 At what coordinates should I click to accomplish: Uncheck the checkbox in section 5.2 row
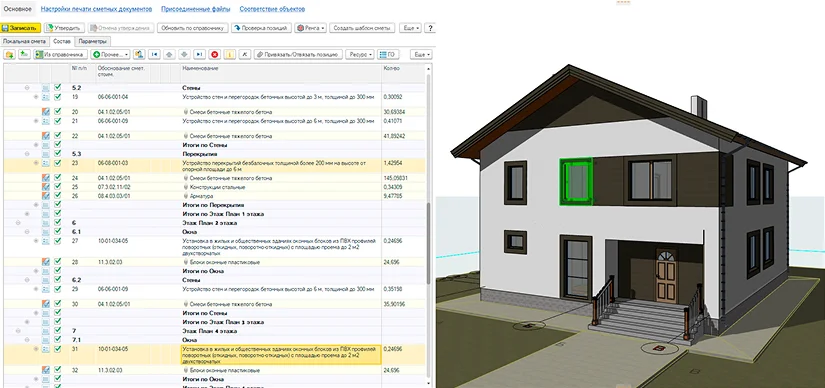tap(58, 88)
